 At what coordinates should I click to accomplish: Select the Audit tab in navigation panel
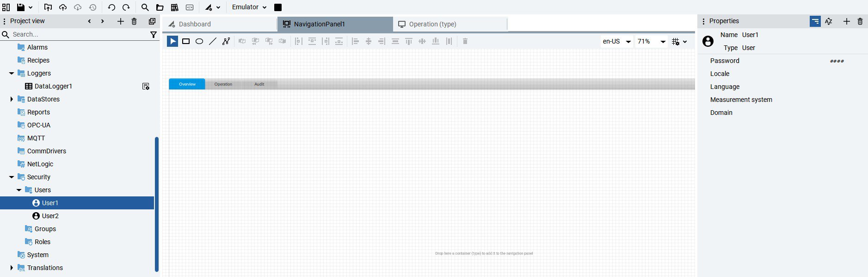click(x=259, y=84)
